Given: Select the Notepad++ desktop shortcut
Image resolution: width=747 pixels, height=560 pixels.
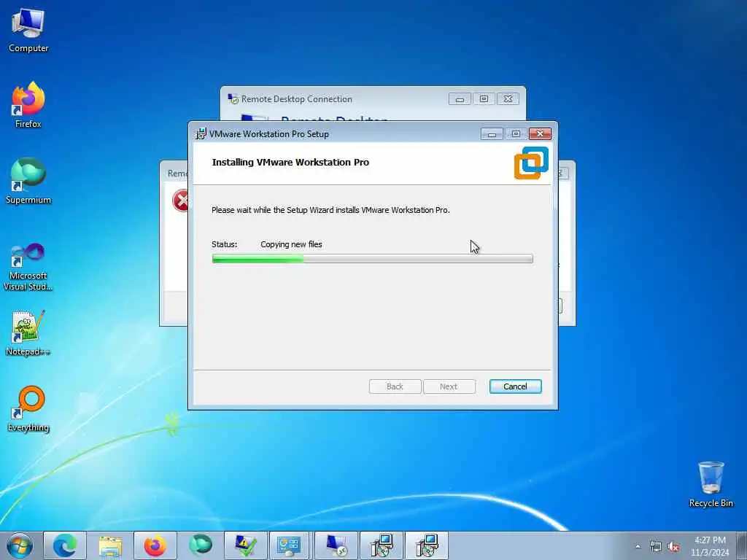Looking at the screenshot, I should pos(28,333).
